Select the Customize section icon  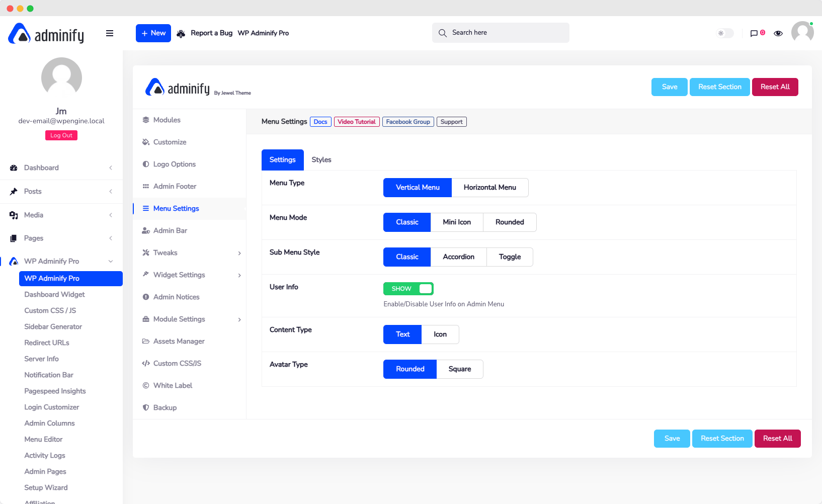145,142
